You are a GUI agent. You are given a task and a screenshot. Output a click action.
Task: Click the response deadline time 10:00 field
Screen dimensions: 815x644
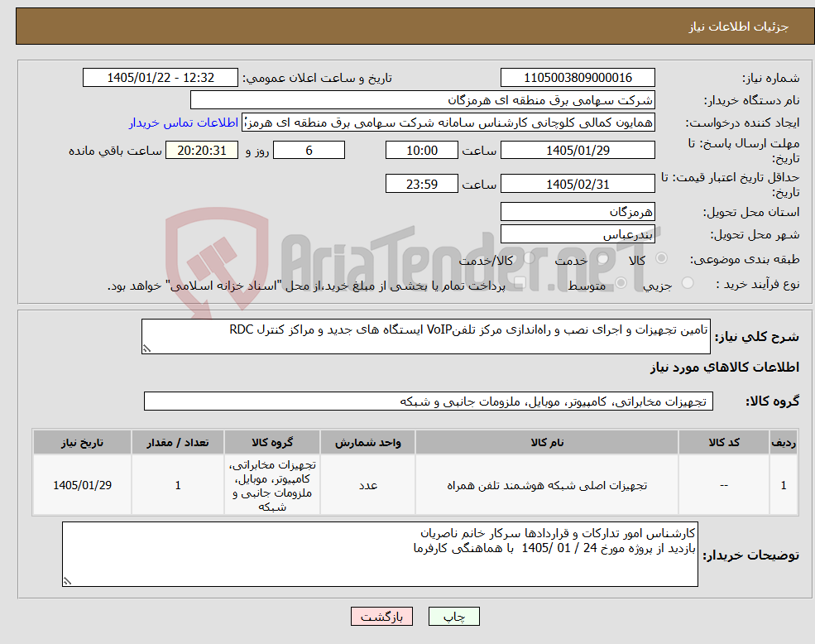tap(421, 151)
